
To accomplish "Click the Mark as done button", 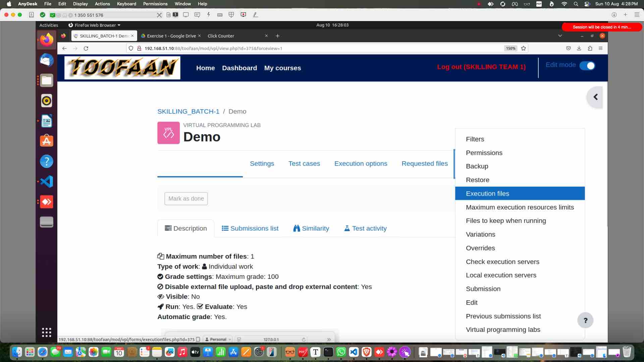I will point(186,198).
